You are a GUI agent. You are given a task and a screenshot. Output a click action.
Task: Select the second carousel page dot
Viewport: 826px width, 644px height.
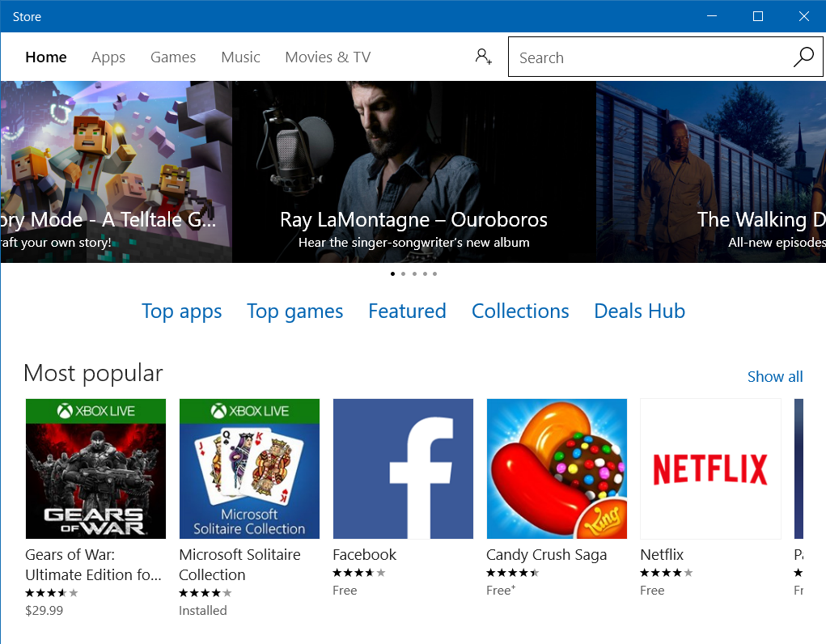[x=403, y=273]
